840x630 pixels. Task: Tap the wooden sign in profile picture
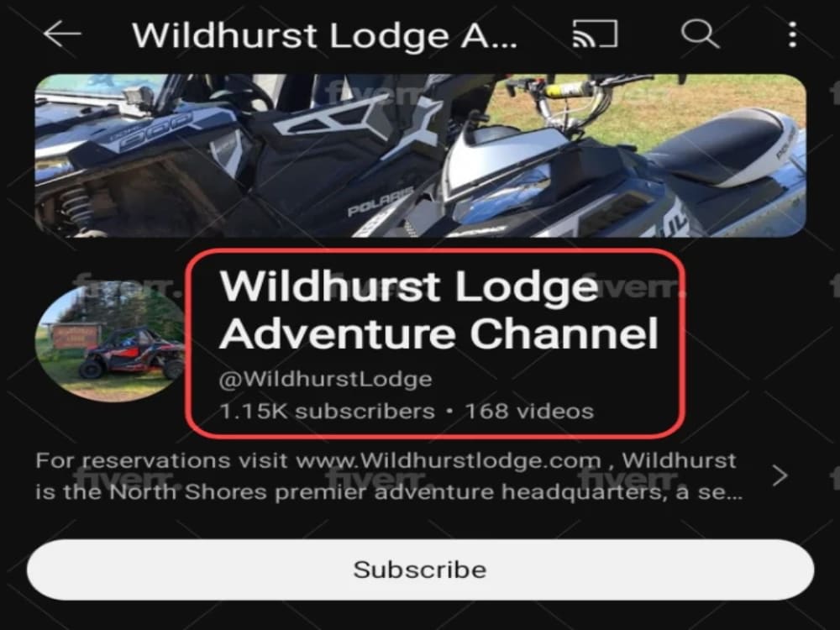tap(75, 338)
